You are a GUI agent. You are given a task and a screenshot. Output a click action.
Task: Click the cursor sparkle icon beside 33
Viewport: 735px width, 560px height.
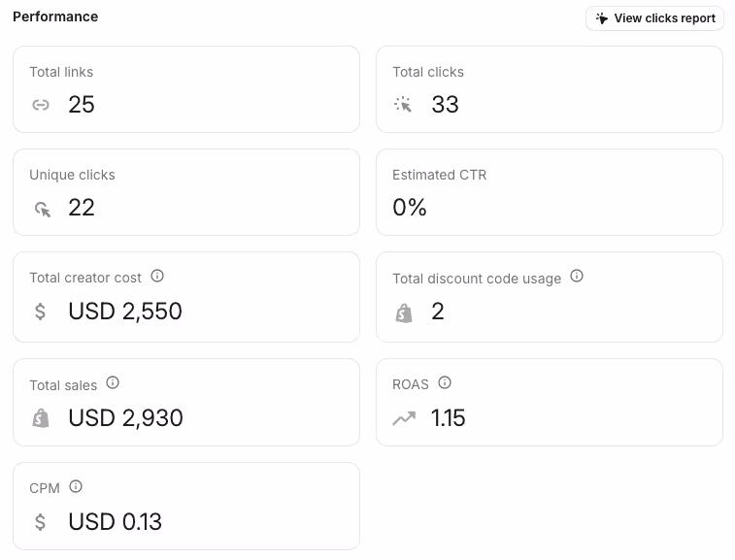403,105
